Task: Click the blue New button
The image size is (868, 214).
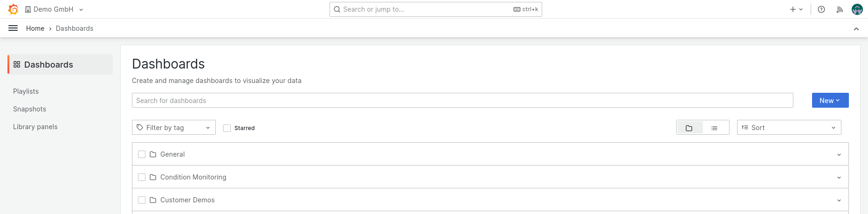Action: coord(830,101)
